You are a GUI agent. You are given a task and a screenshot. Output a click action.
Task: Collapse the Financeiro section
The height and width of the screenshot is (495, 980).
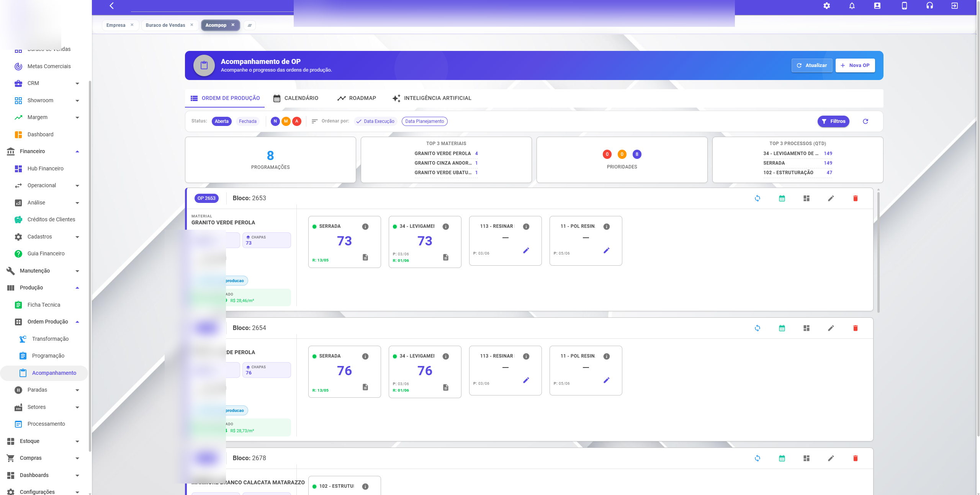(44, 152)
